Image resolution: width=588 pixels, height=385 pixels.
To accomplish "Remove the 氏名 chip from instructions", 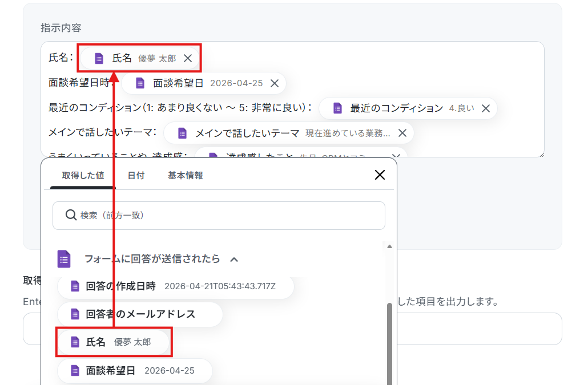I will pyautogui.click(x=188, y=58).
